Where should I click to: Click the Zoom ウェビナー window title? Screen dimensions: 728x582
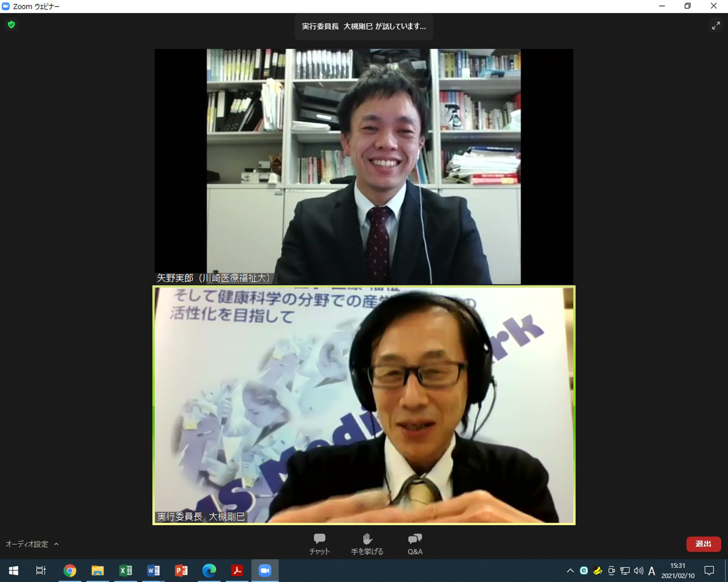point(36,7)
